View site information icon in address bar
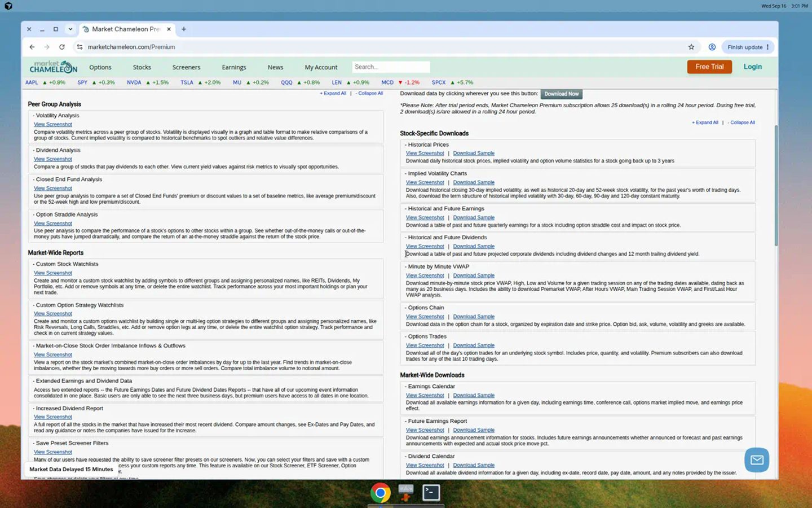812x508 pixels. [80, 47]
